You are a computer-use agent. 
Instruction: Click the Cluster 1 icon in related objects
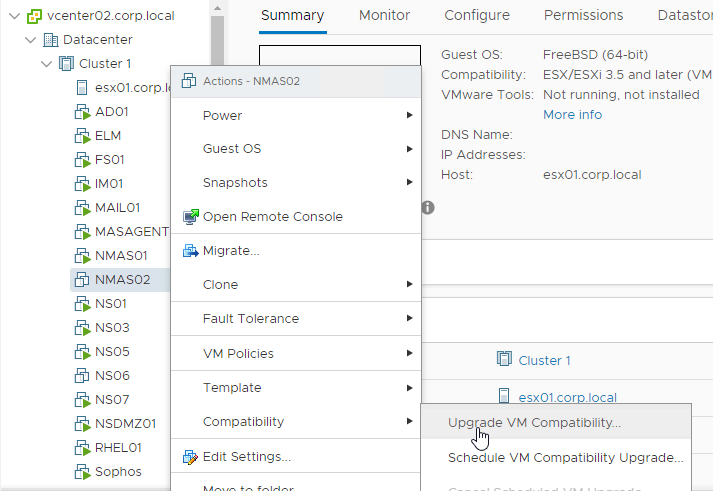click(x=504, y=359)
